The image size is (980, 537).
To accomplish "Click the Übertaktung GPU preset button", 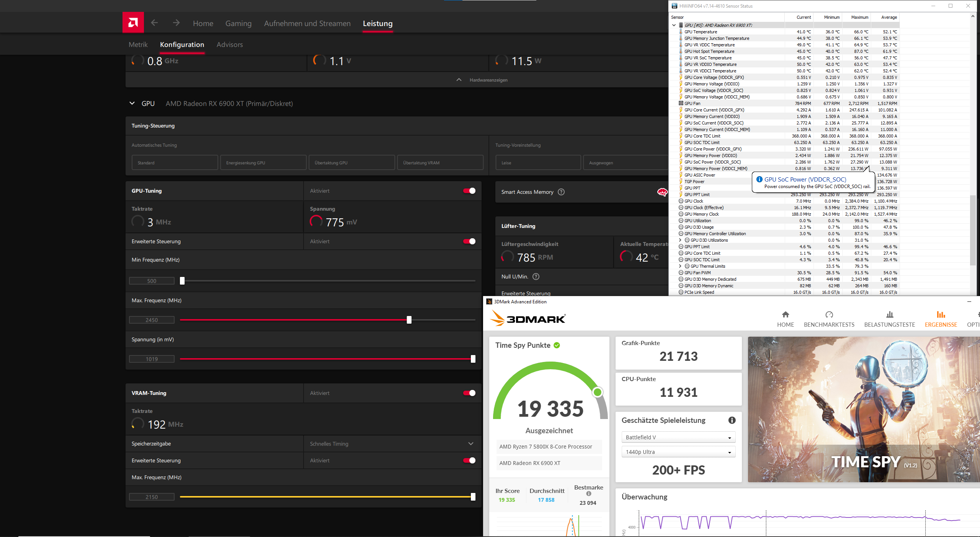I will click(x=351, y=163).
